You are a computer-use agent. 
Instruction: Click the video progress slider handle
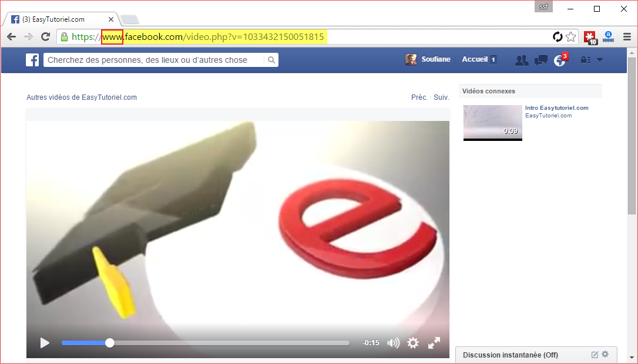pos(110,343)
